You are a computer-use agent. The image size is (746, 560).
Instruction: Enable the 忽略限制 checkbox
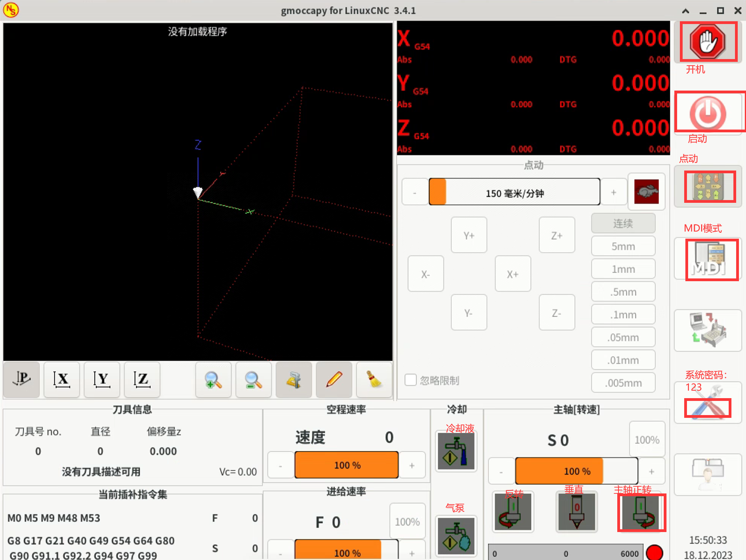coord(411,380)
